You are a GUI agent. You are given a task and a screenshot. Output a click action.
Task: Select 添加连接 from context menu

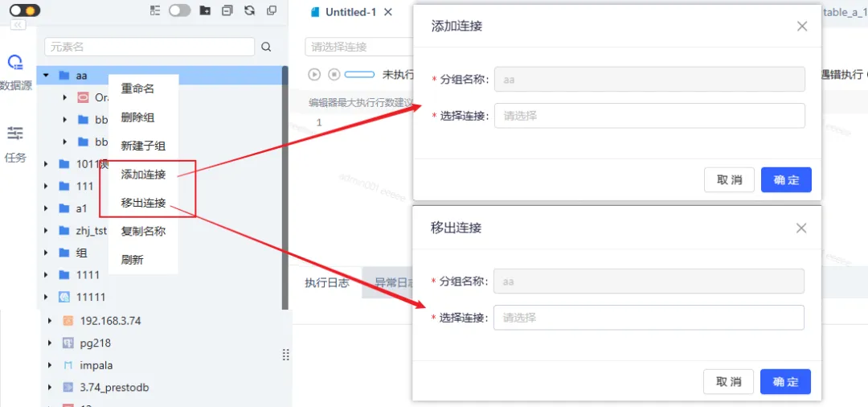click(x=143, y=175)
